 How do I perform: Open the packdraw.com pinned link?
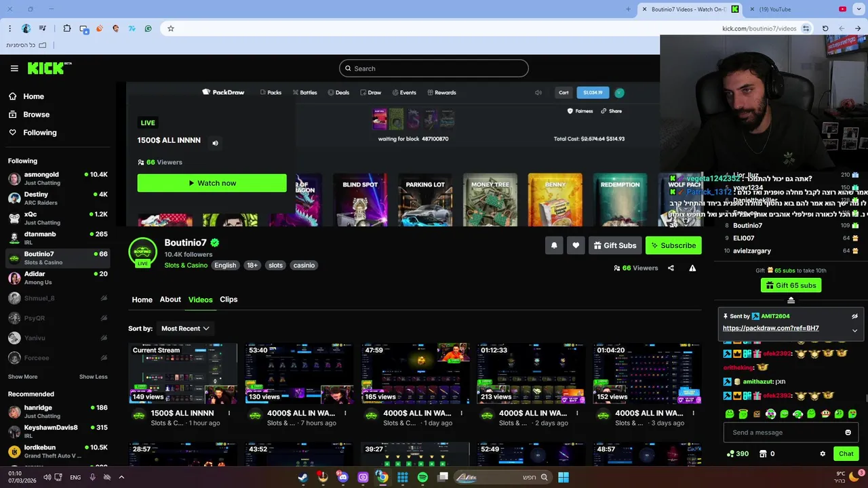coord(770,328)
